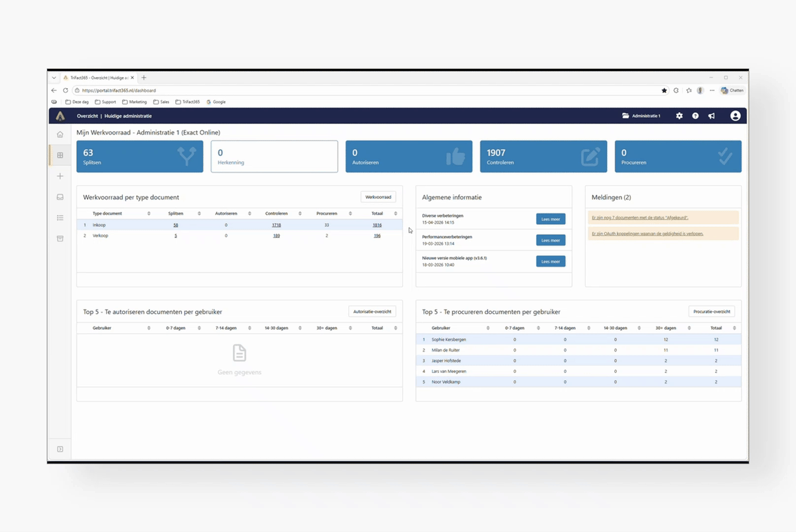
Task: Open the Sales bookmark in the bookmarks bar
Action: pyautogui.click(x=161, y=101)
